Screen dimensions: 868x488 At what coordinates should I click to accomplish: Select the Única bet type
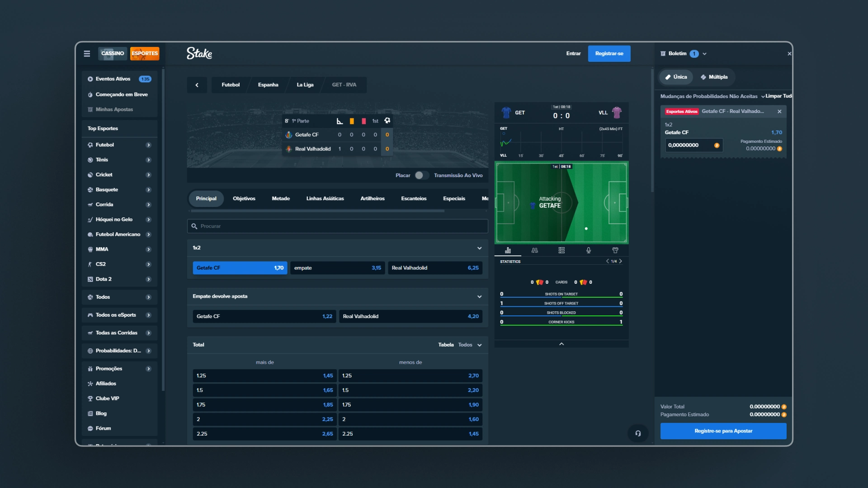coord(676,77)
